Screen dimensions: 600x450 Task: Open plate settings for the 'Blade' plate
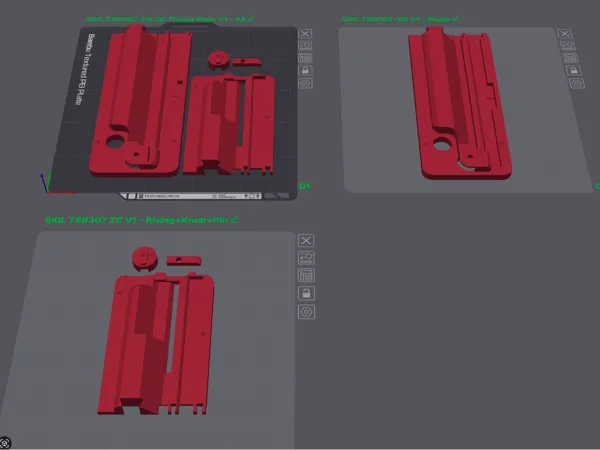tap(577, 83)
